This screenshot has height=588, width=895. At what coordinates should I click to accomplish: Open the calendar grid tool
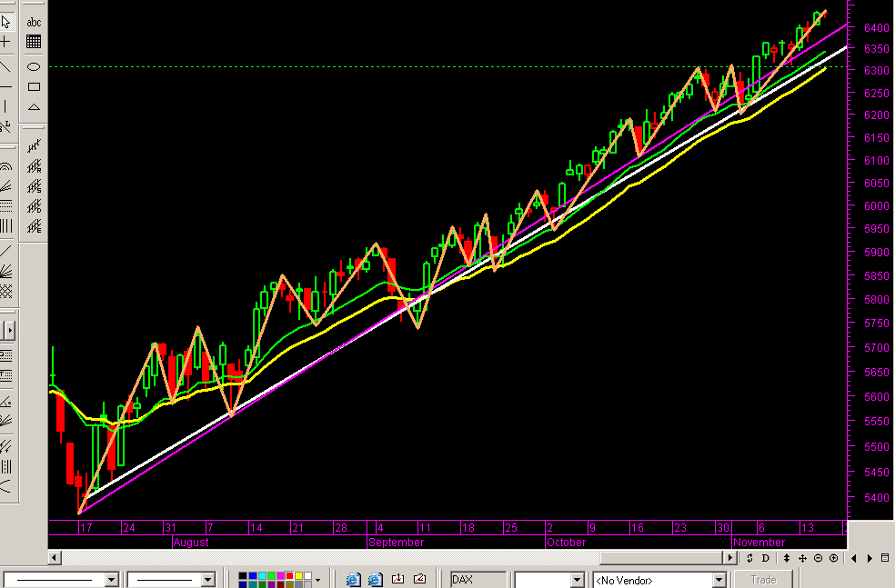tap(34, 42)
